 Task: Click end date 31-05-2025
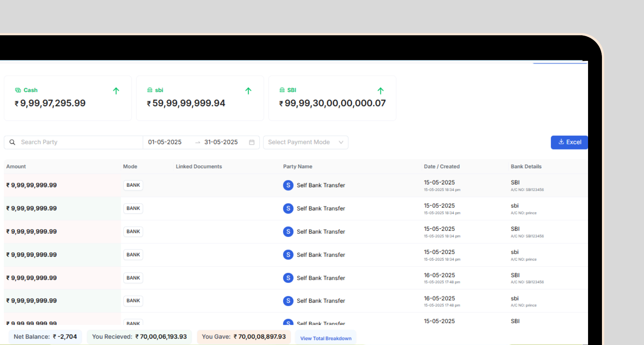point(221,142)
